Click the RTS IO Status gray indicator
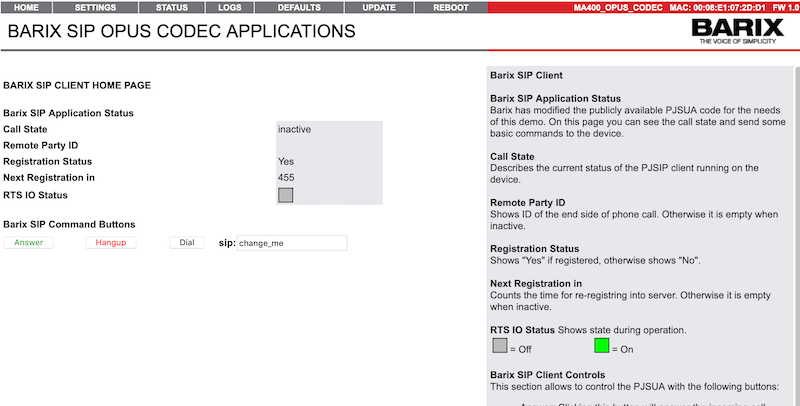This screenshot has width=800, height=406. click(286, 195)
